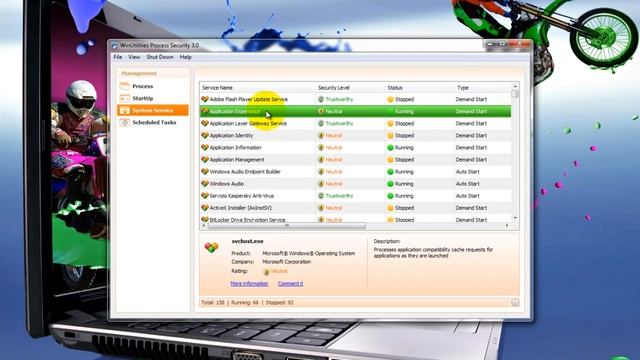Select Servizio Kaspersky Anti-Virus name

pyautogui.click(x=242, y=196)
